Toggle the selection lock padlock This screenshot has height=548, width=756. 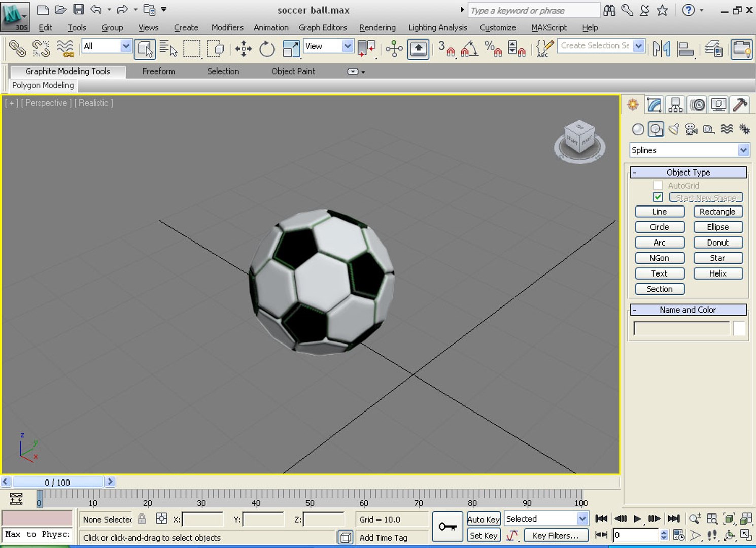click(x=142, y=519)
